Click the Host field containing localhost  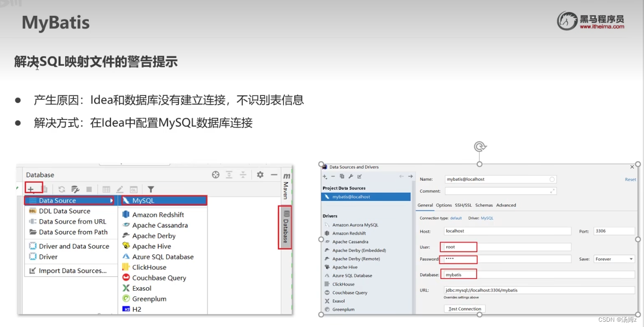[x=508, y=231]
